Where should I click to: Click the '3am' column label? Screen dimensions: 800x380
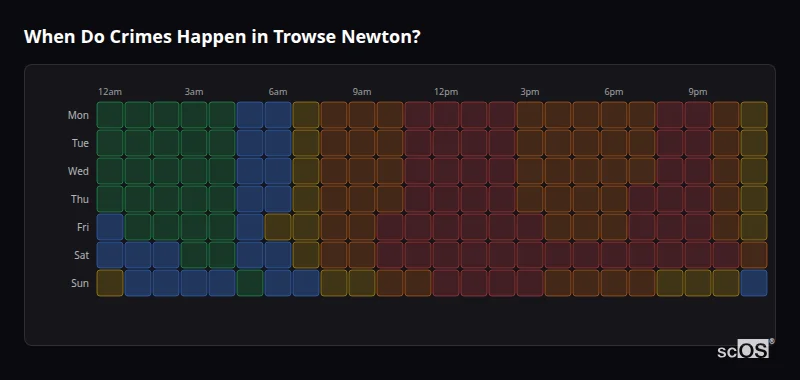coord(194,92)
